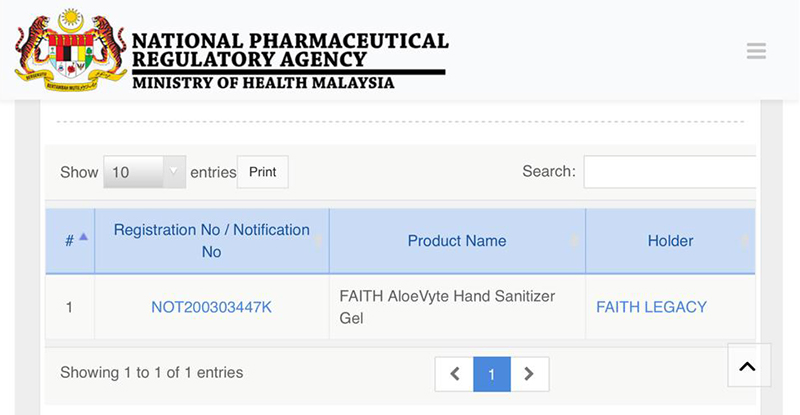Image resolution: width=800 pixels, height=415 pixels.
Task: Click the row number 1 cell
Action: click(69, 307)
